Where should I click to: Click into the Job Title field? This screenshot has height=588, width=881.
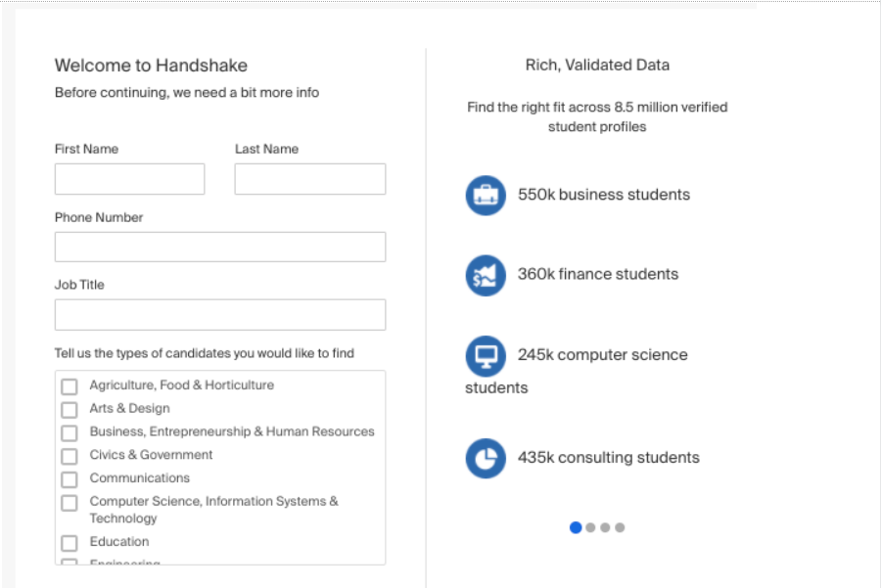click(x=220, y=315)
